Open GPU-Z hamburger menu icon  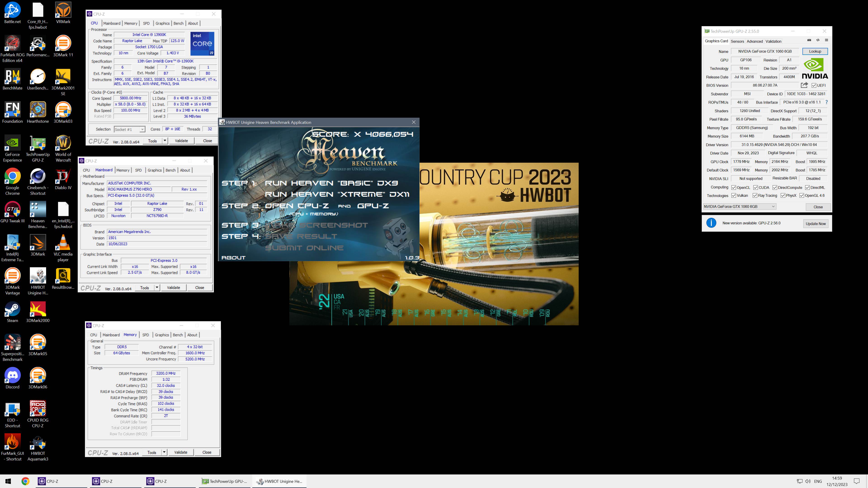[x=826, y=40]
